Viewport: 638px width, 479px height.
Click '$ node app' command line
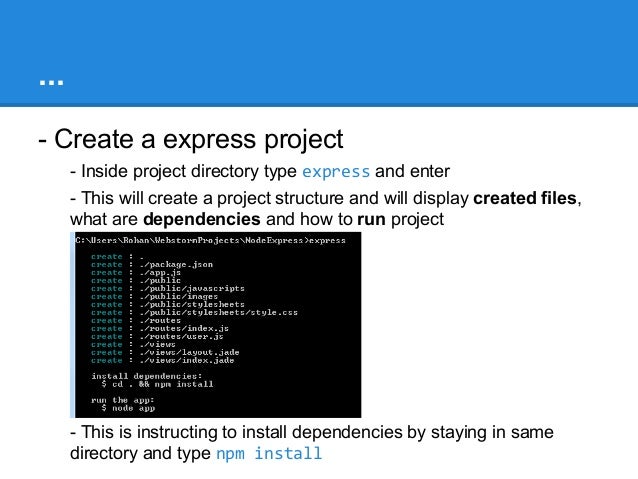128,408
